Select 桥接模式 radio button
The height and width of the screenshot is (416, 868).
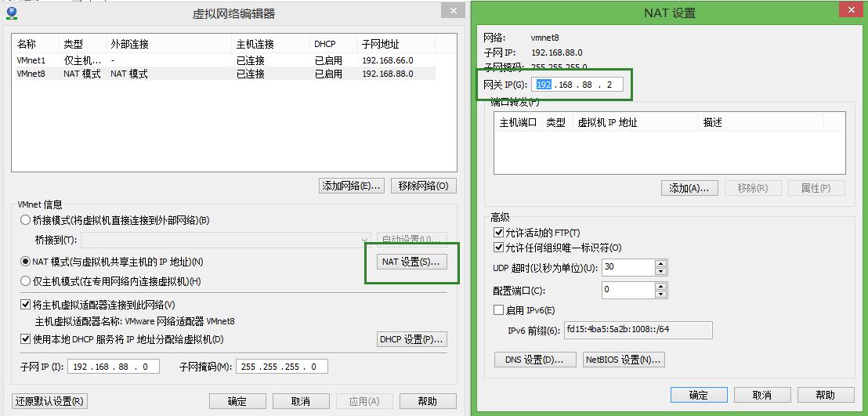pos(25,220)
